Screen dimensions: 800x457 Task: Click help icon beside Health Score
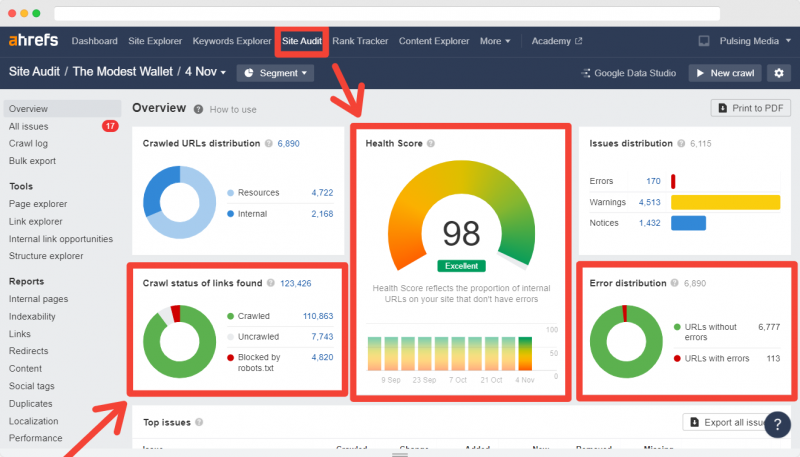431,143
